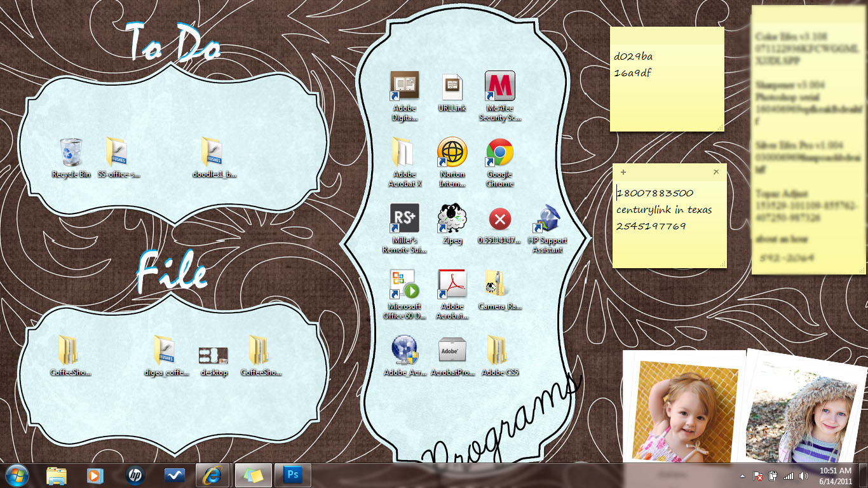The image size is (868, 488).
Task: Start Windows Media Player from the taskbar
Action: 95,475
